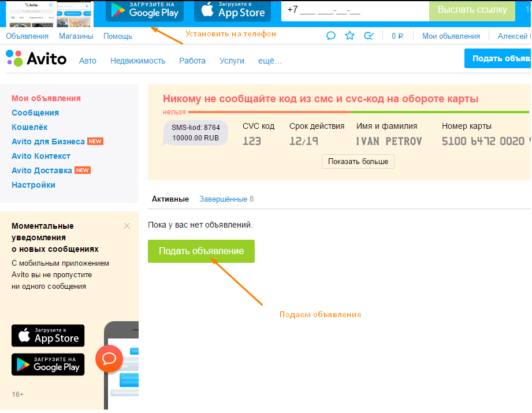Switch to the Активные tab
Image resolution: width=532 pixels, height=413 pixels.
pos(170,199)
